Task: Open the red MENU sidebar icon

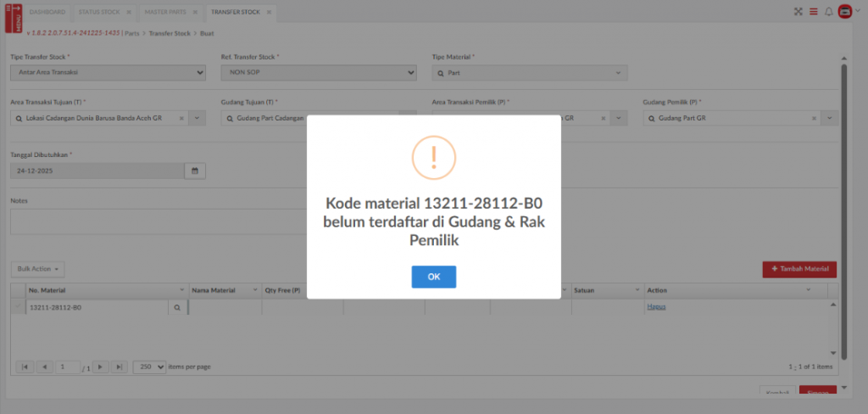Action: coord(14,16)
